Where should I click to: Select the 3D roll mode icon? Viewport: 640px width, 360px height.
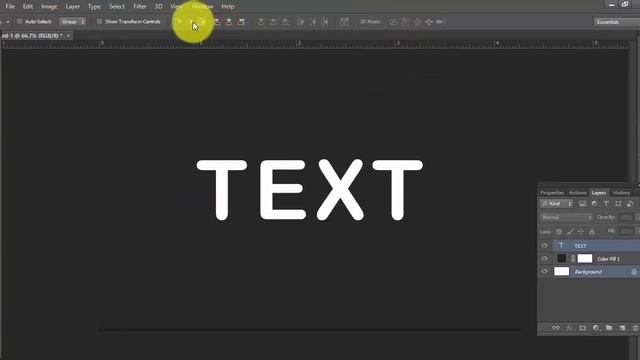click(x=405, y=22)
